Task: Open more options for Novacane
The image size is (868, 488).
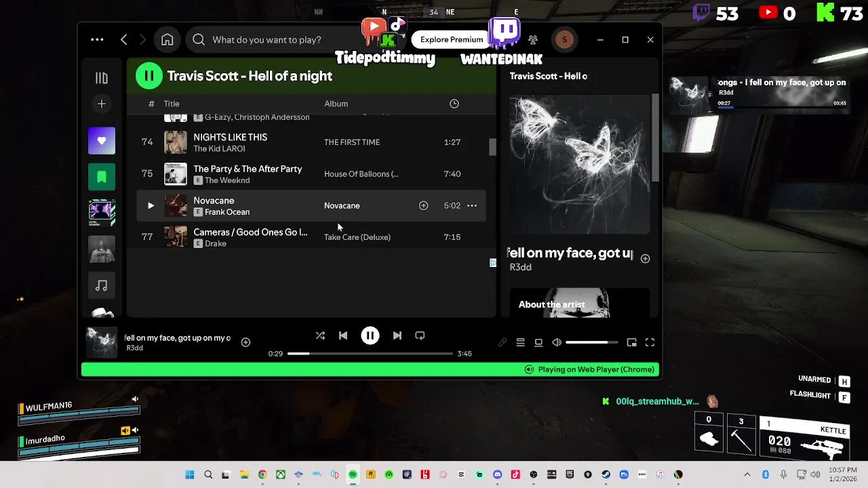Action: coord(472,205)
